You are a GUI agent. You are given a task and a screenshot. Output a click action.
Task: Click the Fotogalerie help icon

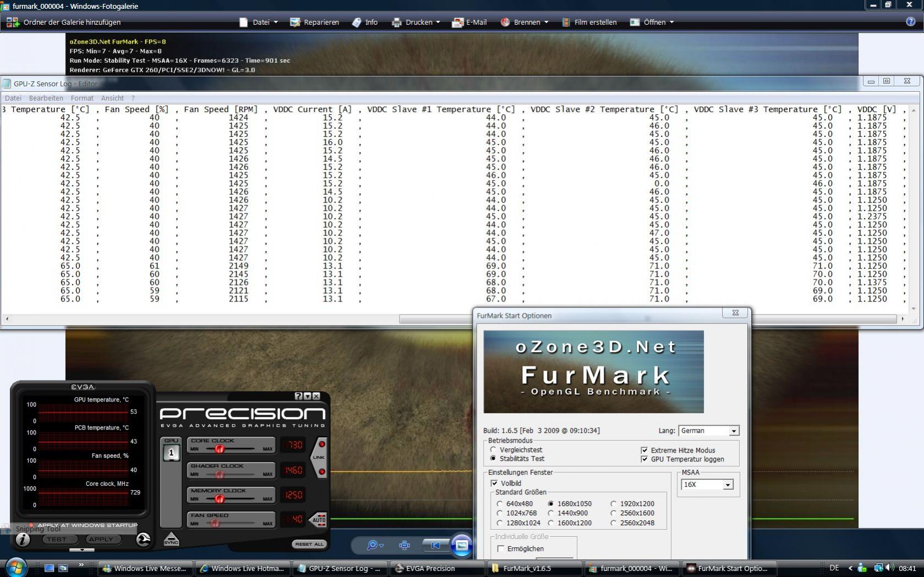pos(911,22)
